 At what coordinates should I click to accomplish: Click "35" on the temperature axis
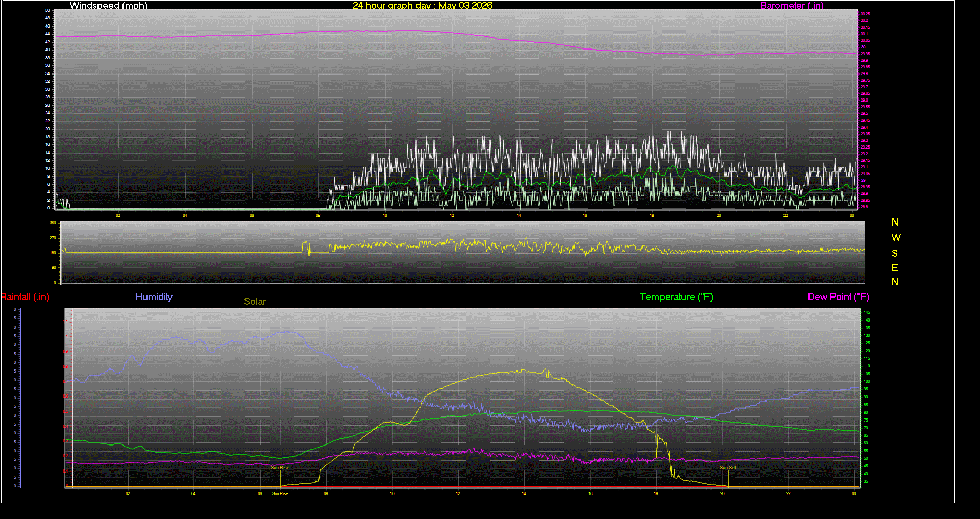(x=866, y=481)
